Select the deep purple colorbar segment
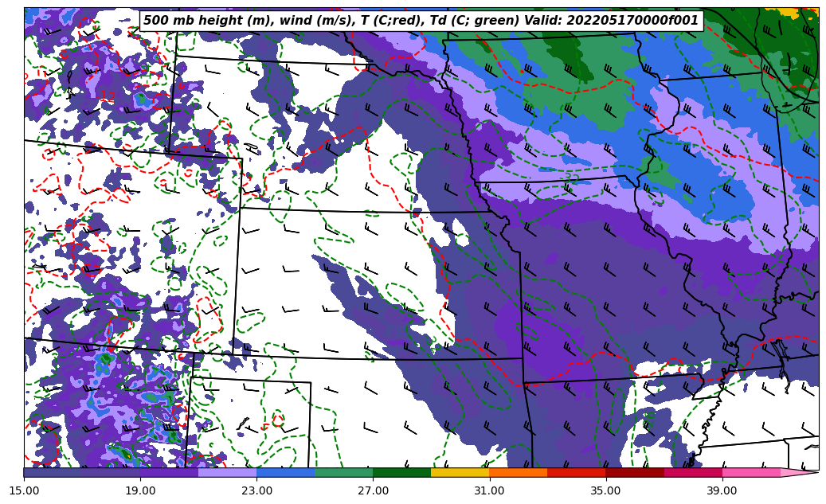 tap(169, 472)
